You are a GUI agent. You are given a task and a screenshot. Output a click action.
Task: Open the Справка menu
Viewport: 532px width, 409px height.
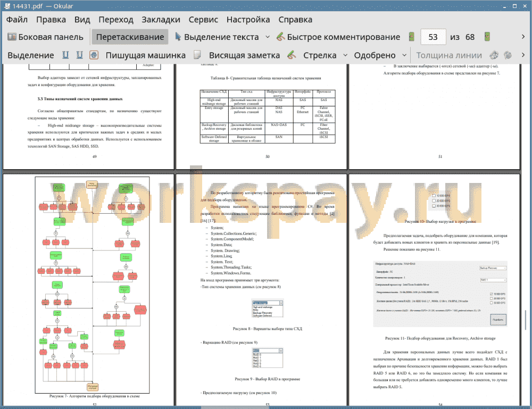point(295,20)
